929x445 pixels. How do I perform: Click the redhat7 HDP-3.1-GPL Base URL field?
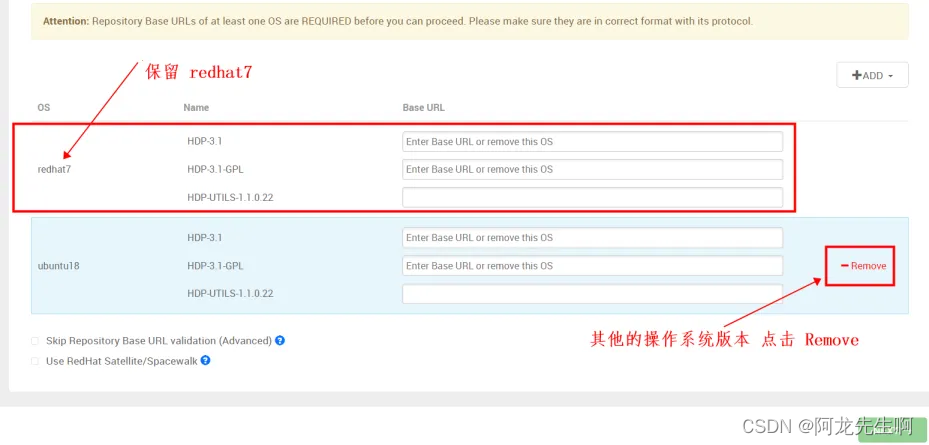click(x=592, y=169)
